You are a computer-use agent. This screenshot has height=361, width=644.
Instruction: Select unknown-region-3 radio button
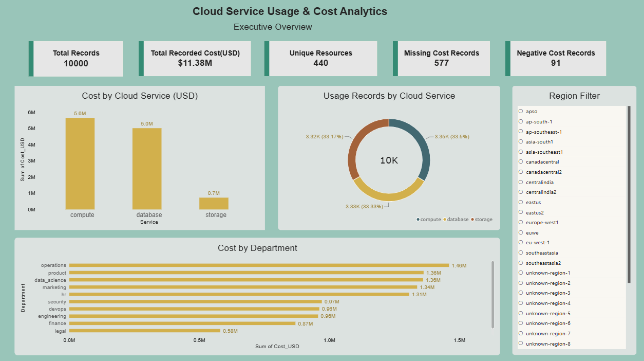(521, 293)
